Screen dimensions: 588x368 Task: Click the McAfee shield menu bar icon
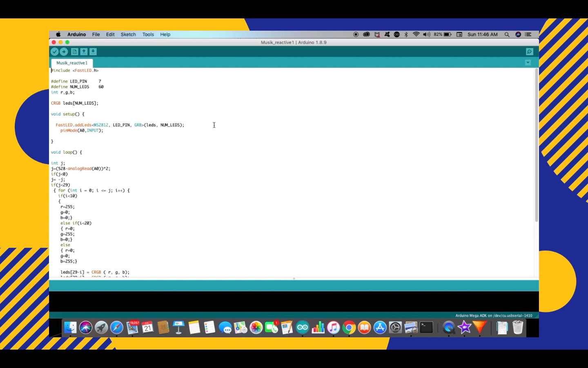(377, 34)
